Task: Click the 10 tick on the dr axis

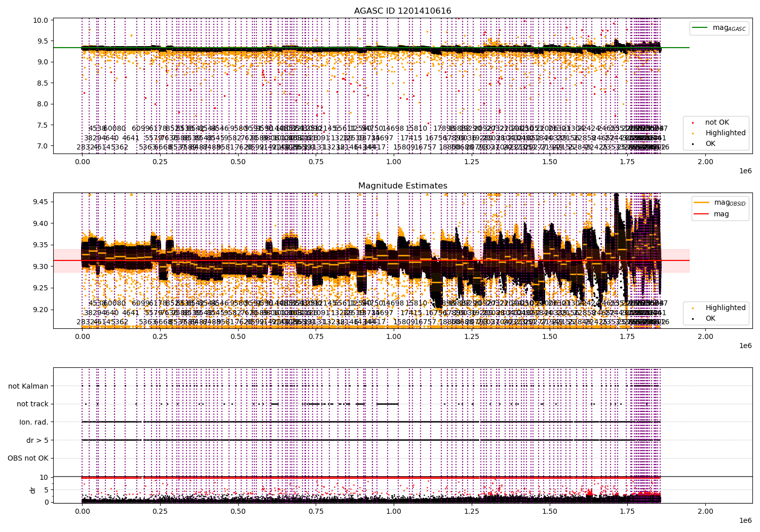Action: 44,477
